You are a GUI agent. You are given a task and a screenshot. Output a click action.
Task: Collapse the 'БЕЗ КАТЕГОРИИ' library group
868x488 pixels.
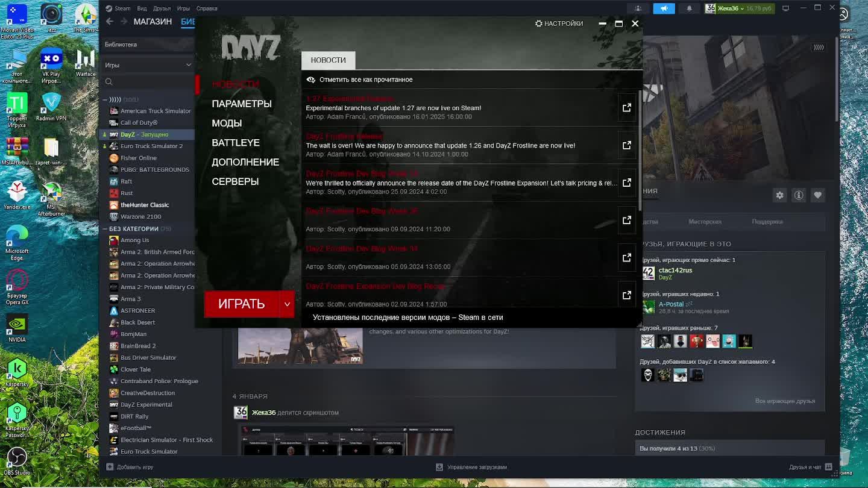[x=105, y=229]
